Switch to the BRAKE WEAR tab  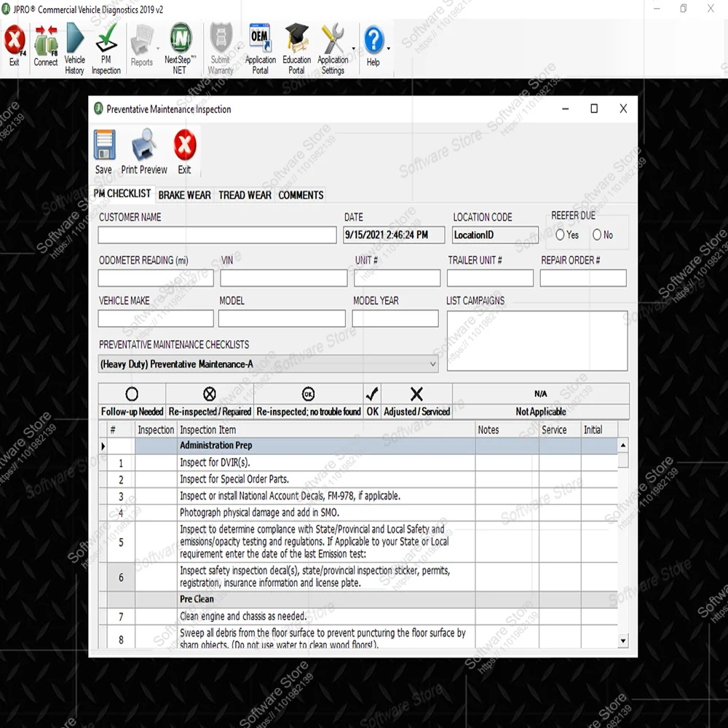[184, 195]
